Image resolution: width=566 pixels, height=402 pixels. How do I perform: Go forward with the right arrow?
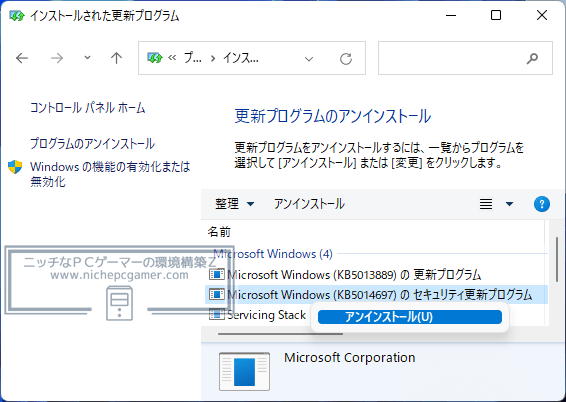point(57,58)
